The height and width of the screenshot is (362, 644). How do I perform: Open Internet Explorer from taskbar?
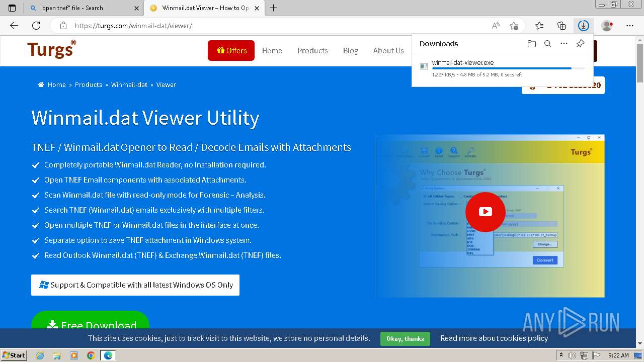pyautogui.click(x=40, y=355)
